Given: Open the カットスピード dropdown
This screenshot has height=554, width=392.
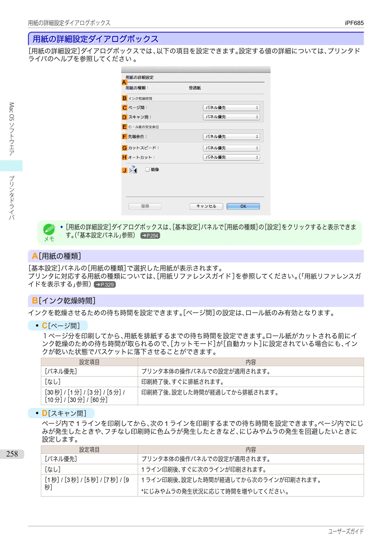Looking at the screenshot, I should point(231,148).
